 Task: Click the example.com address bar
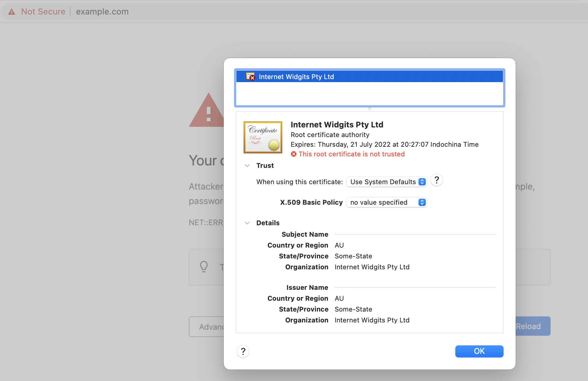102,12
